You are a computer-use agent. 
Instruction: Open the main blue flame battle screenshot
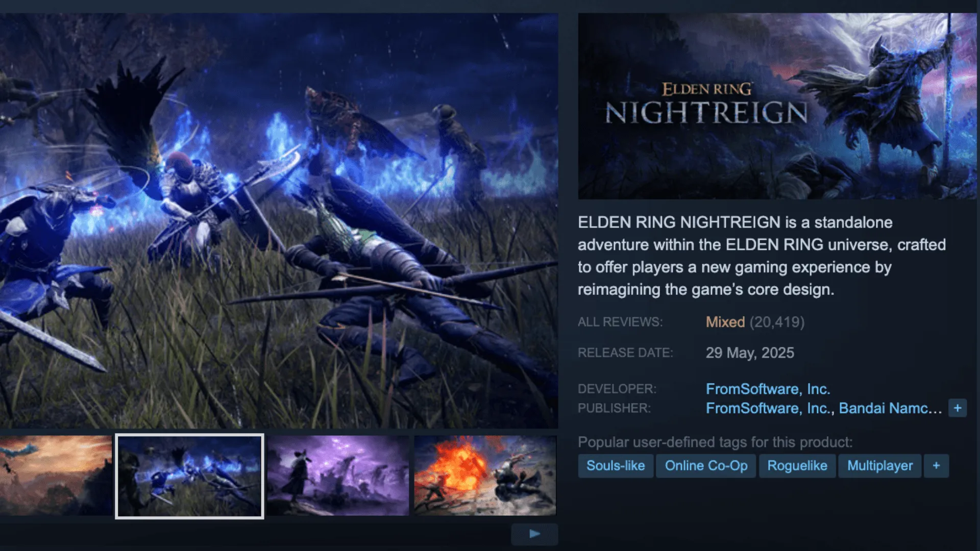coord(279,220)
